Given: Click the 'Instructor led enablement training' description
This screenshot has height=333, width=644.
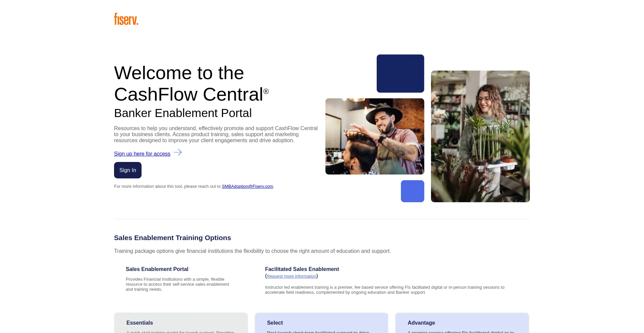Looking at the screenshot, I should [x=385, y=290].
